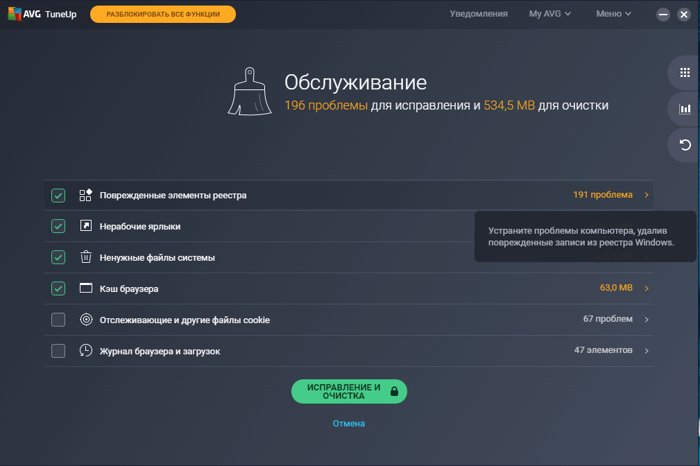This screenshot has height=466, width=700.
Task: Click Разблокировать все функции button
Action: click(x=163, y=14)
